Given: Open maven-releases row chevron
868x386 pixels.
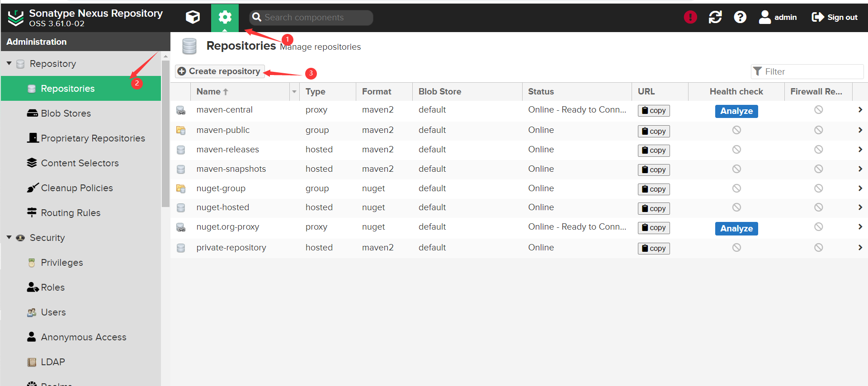Looking at the screenshot, I should [860, 150].
